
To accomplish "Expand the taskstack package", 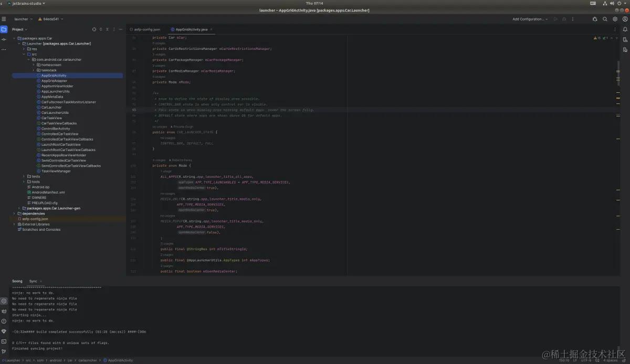I will pos(33,70).
